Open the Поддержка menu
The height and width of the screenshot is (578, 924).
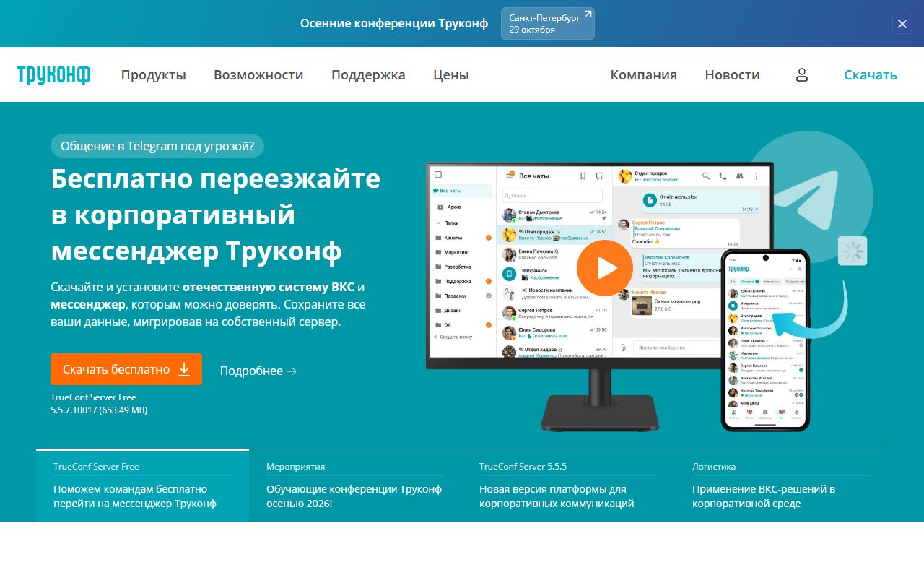(368, 75)
